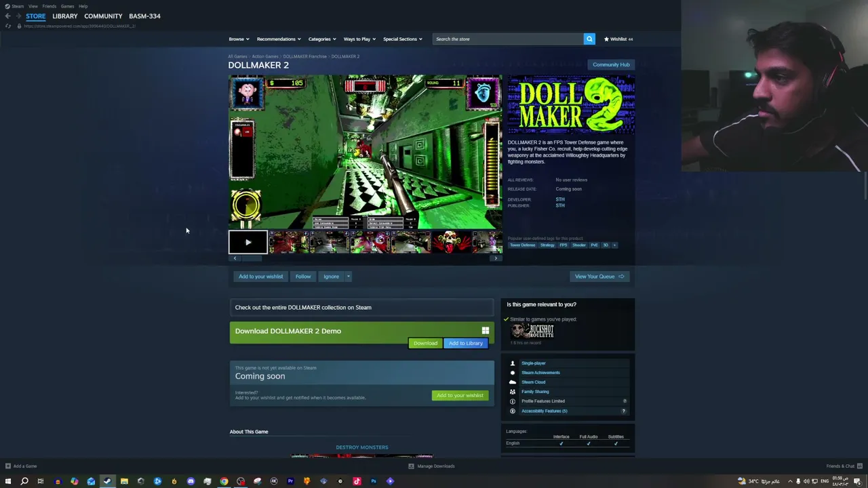Open Add a Game at bottom left
Screen dimensions: 868x488
[21, 466]
